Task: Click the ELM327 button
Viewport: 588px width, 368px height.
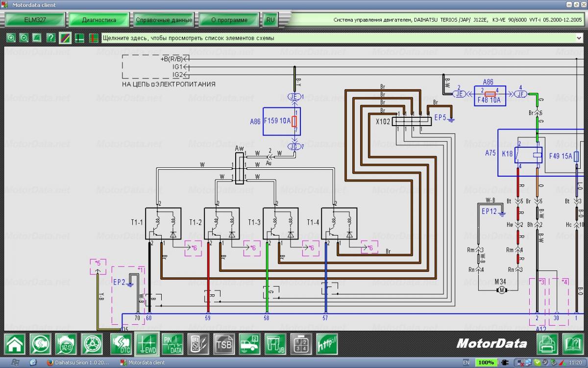Action: pos(35,20)
